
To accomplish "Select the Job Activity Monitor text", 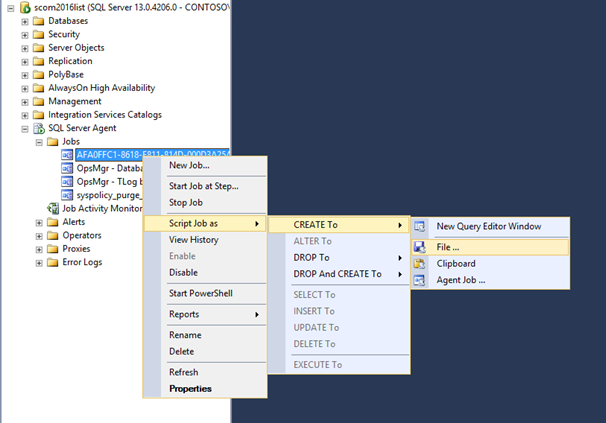I will click(x=102, y=208).
